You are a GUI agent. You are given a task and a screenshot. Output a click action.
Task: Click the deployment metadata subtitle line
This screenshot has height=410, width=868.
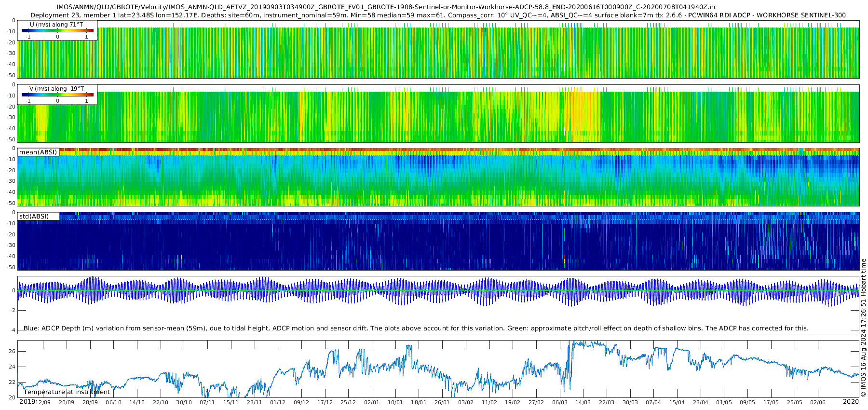coord(438,15)
